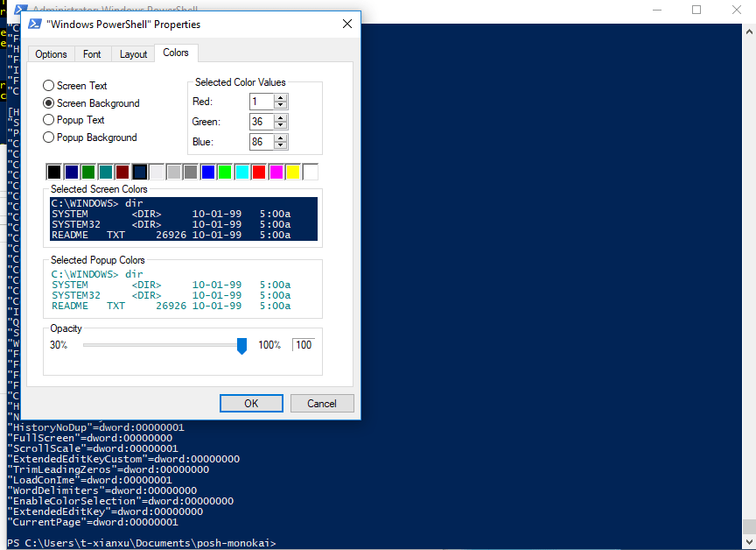Select the Screen Text radio button
Viewport: 756px width, 550px height.
(46, 85)
